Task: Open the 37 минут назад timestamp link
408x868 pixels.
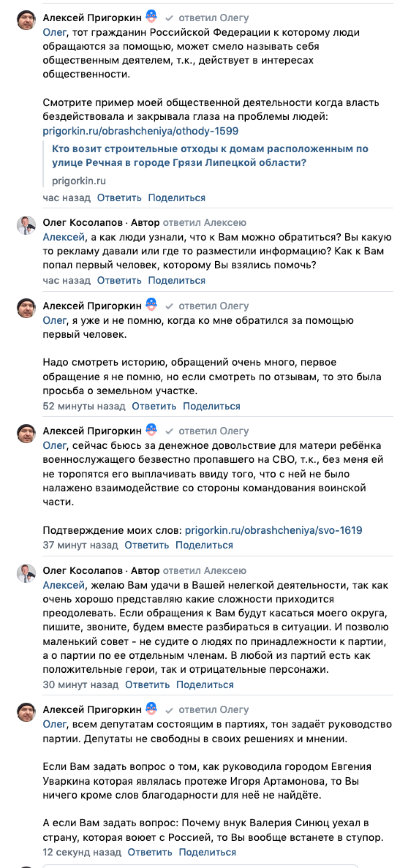Action: 80,545
